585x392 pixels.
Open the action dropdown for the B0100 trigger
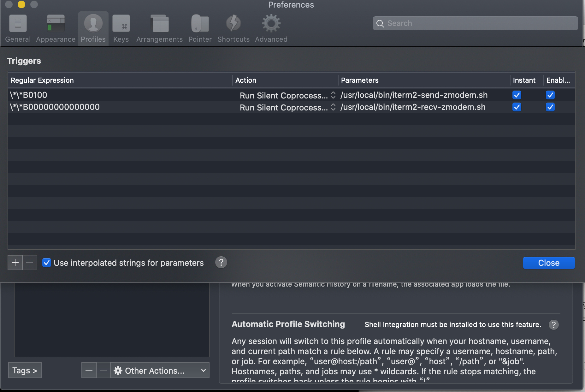333,95
